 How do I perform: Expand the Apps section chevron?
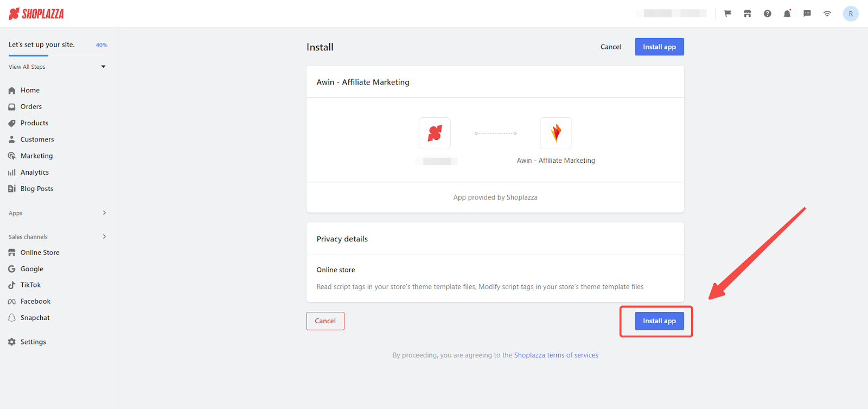click(x=104, y=213)
